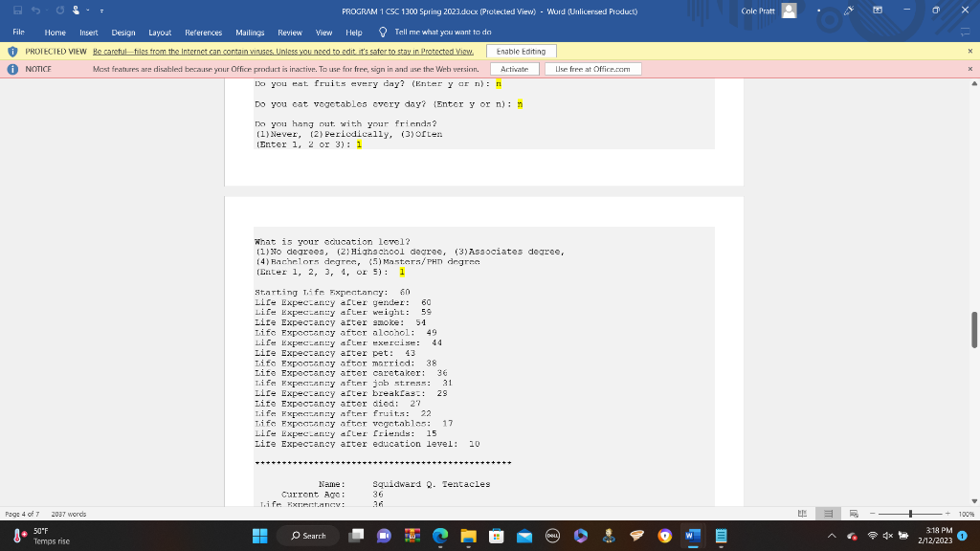
Task: Open Ribbon Display Options icon
Action: click(x=878, y=11)
